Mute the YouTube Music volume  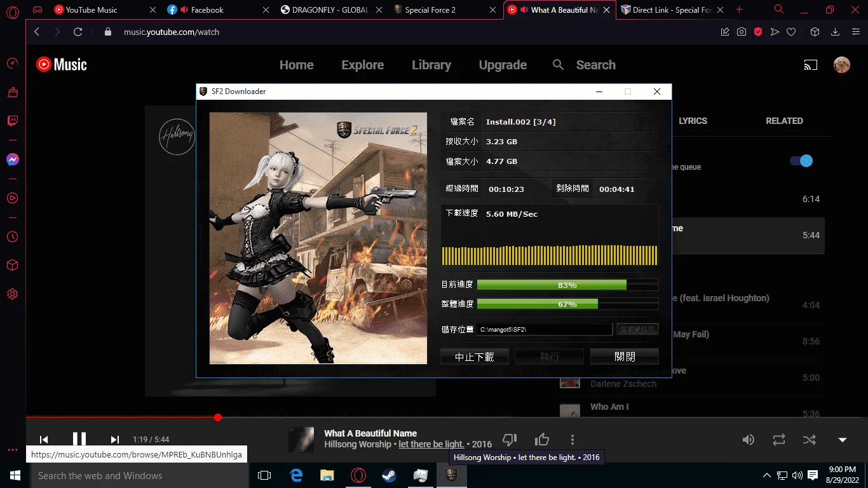click(749, 440)
